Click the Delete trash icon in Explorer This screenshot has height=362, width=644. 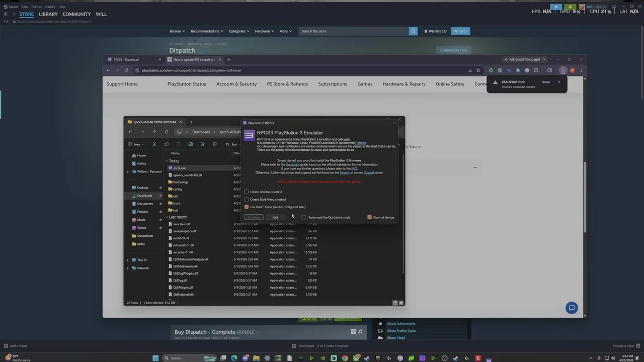tap(215, 144)
